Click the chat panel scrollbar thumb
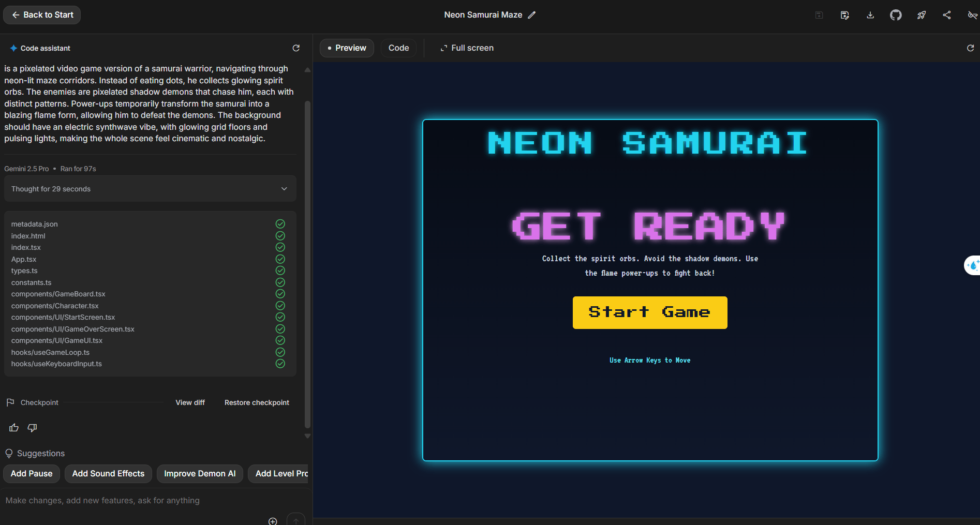Viewport: 980px width, 525px height. click(x=307, y=264)
